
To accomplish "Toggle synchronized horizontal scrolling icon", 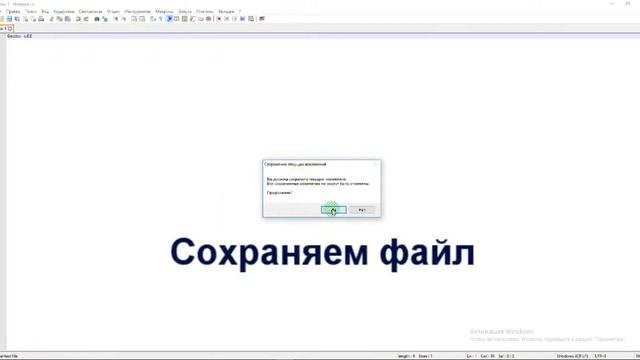I will coord(142,19).
